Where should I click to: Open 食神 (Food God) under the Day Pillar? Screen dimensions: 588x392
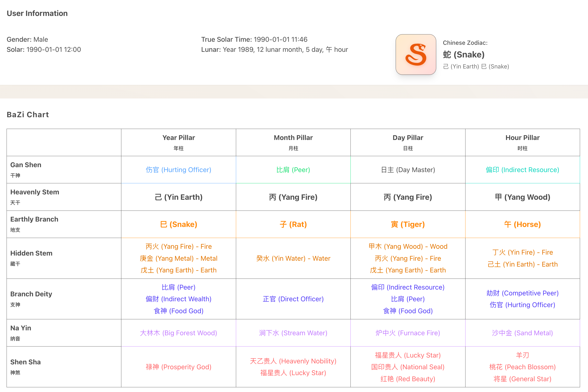click(x=408, y=311)
